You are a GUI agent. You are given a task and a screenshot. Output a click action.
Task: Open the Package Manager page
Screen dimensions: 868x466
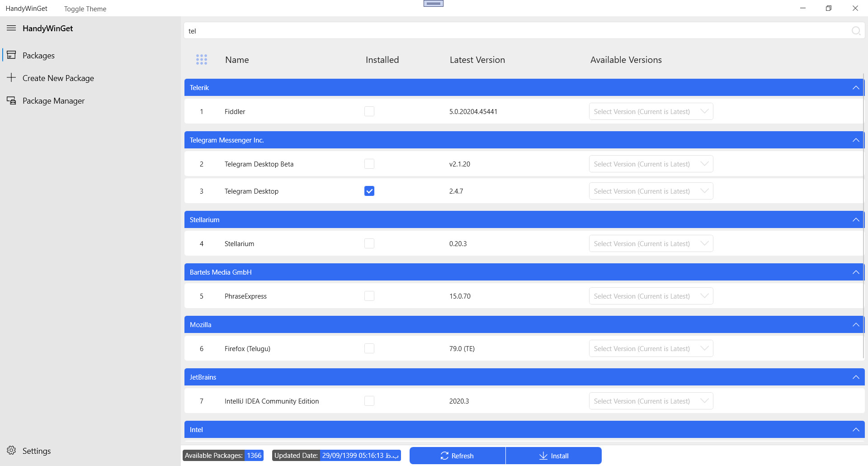pos(90,100)
